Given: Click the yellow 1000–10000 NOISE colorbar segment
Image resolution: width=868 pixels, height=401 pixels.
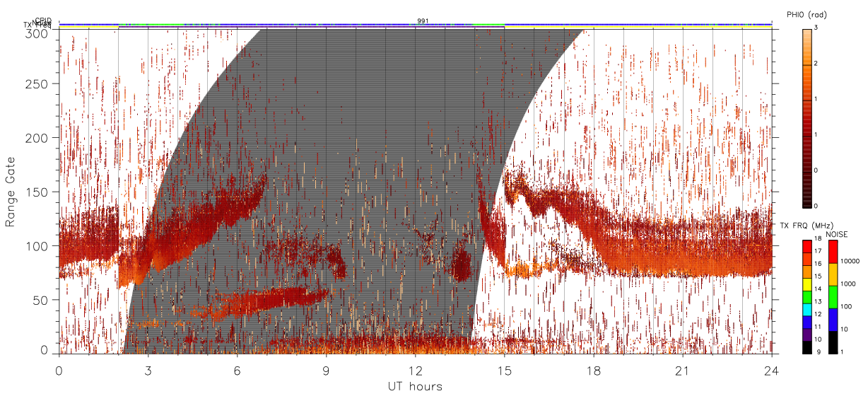Looking at the screenshot, I should (833, 274).
